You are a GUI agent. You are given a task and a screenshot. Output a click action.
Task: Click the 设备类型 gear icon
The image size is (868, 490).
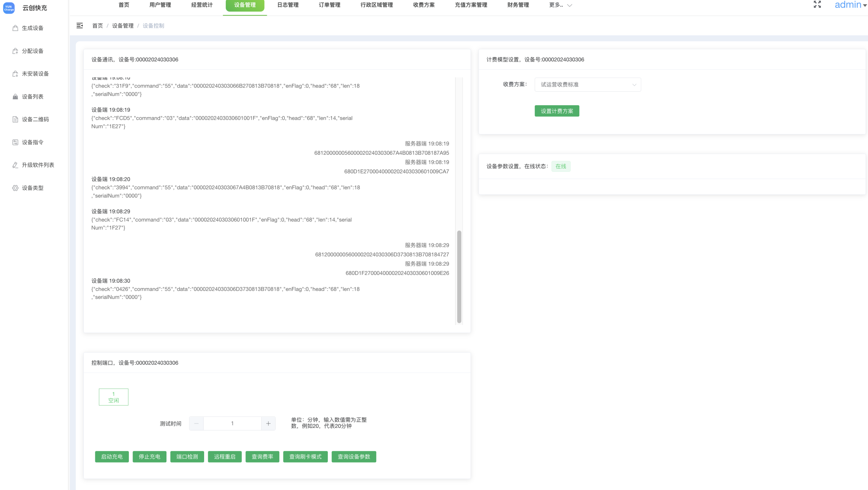click(15, 188)
